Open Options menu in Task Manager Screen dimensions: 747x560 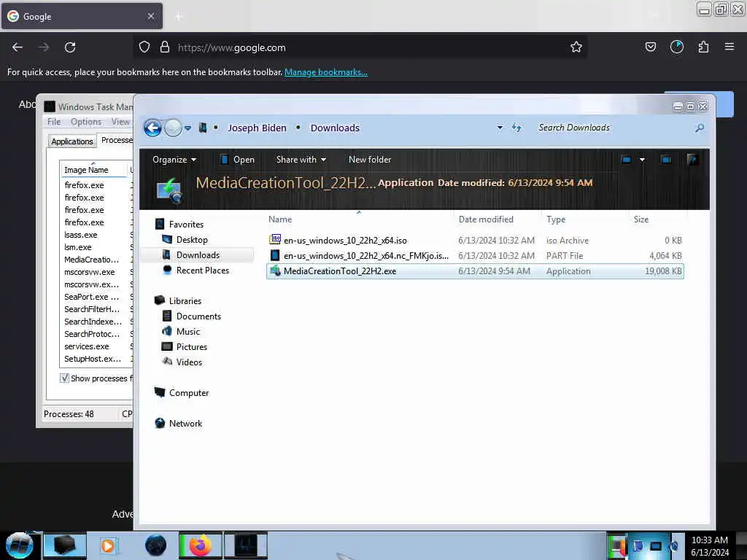pyautogui.click(x=86, y=122)
